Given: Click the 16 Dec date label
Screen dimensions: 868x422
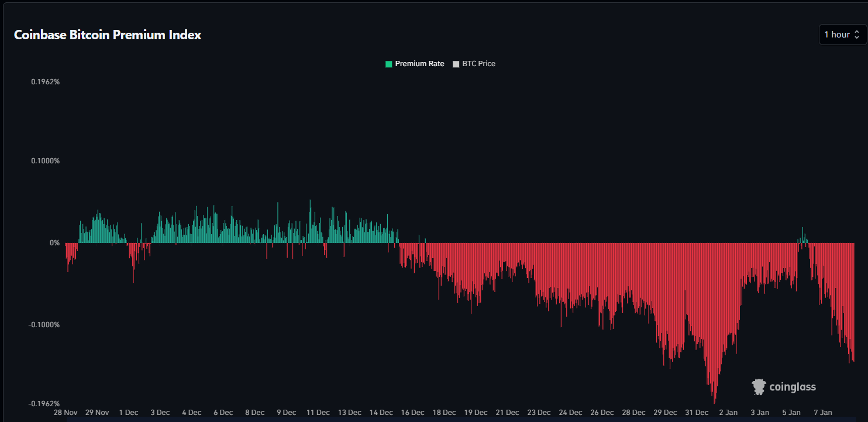Looking at the screenshot, I should 413,413.
